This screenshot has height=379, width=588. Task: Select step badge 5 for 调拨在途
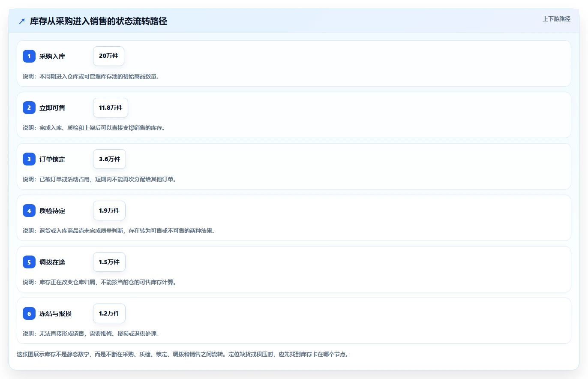pyautogui.click(x=29, y=262)
